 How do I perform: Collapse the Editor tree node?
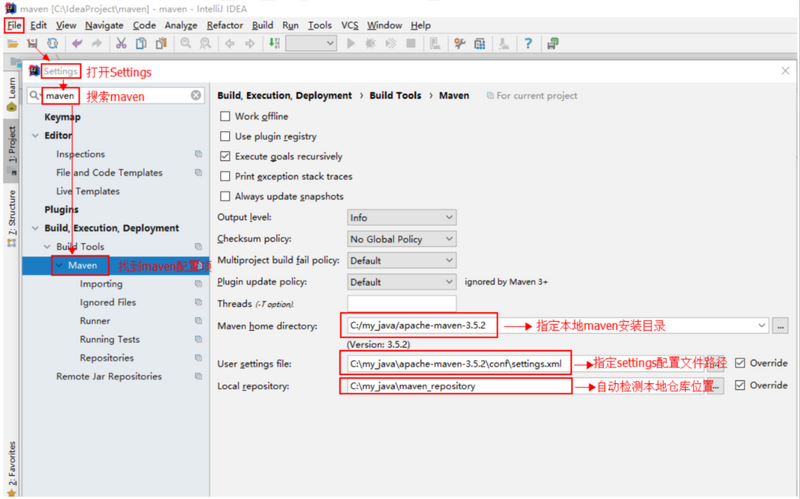coord(35,136)
